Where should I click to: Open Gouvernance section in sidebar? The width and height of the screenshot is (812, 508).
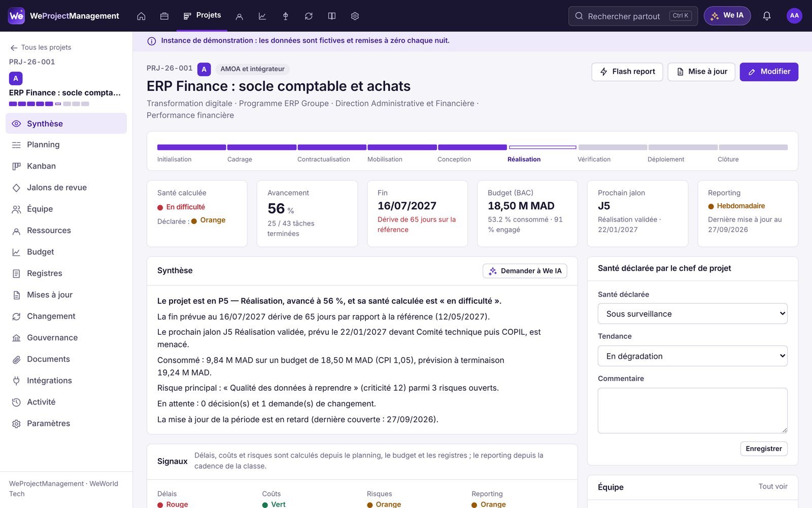[x=66, y=338]
